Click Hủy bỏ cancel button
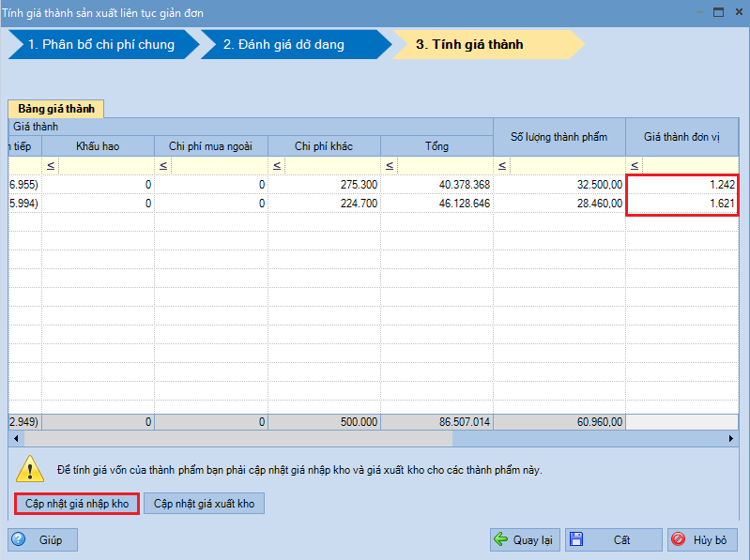This screenshot has height=560, width=750. point(702,539)
